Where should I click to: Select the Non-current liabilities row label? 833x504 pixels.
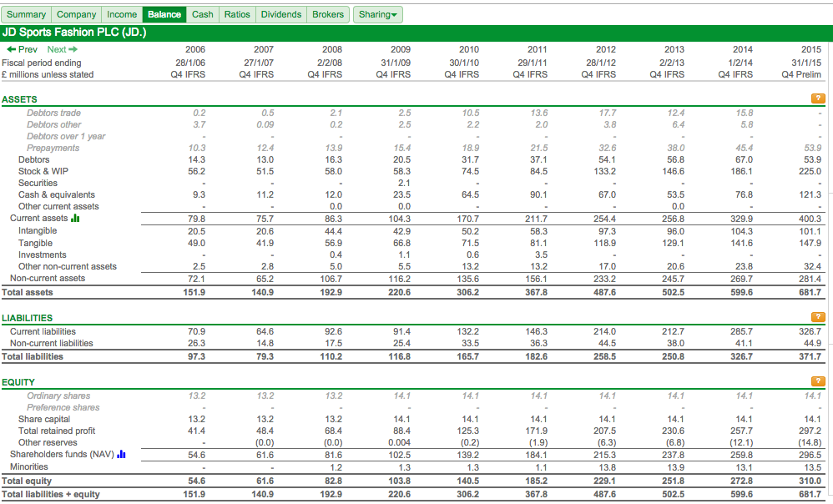(x=51, y=344)
